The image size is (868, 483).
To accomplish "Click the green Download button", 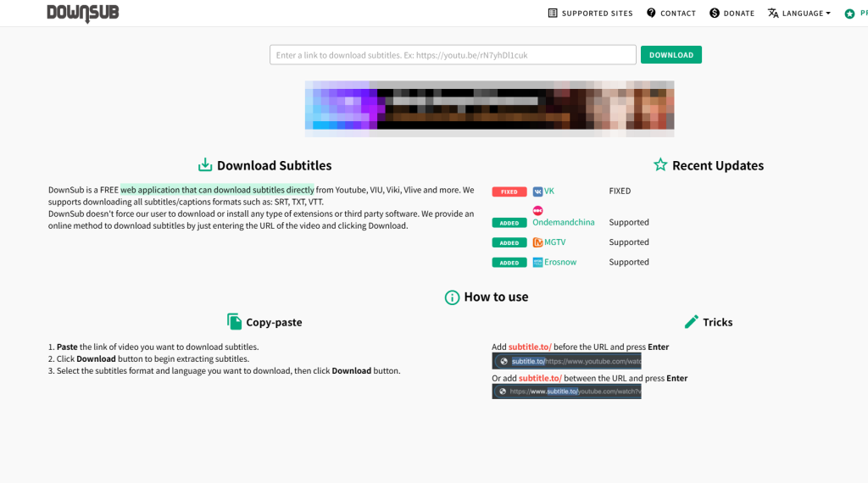I will pyautogui.click(x=671, y=55).
